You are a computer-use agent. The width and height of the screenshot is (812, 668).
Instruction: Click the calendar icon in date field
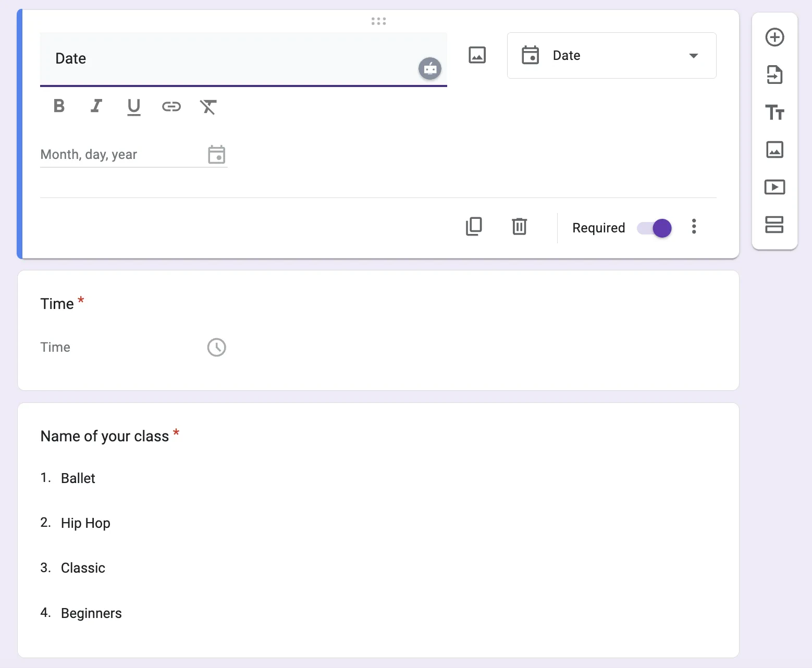tap(216, 154)
